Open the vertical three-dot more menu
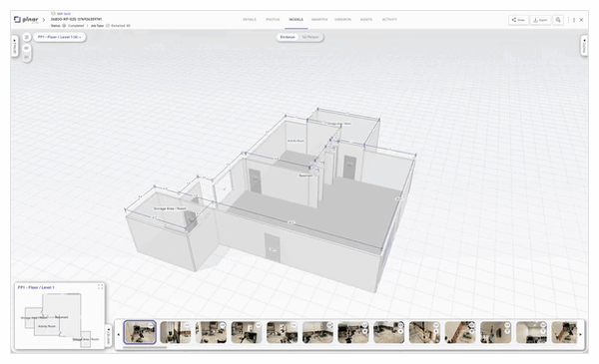 coord(574,20)
